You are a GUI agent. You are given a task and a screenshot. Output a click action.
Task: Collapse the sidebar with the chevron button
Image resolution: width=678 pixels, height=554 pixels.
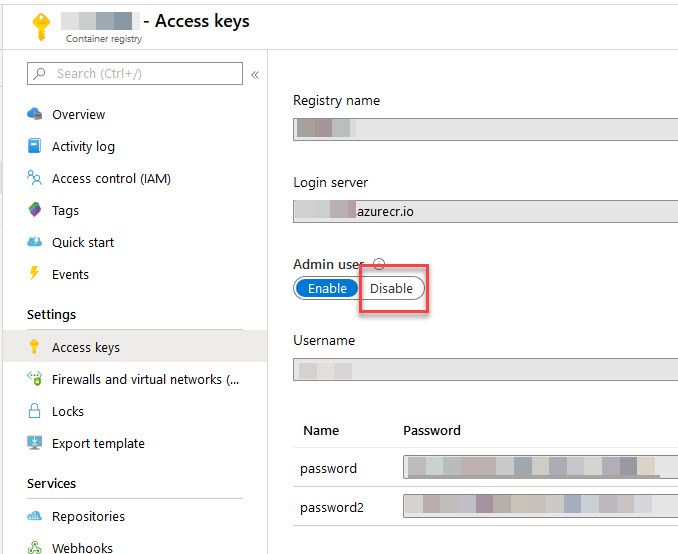pyautogui.click(x=255, y=74)
